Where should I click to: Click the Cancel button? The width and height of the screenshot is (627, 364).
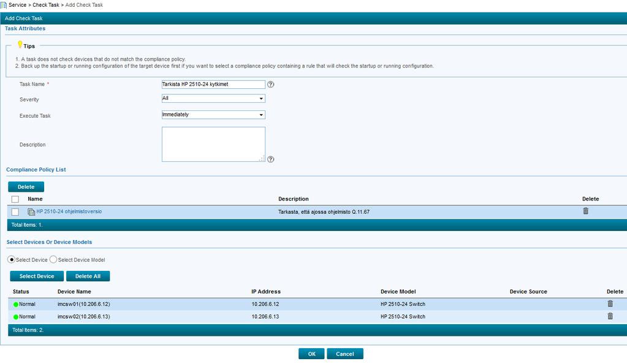(x=345, y=354)
